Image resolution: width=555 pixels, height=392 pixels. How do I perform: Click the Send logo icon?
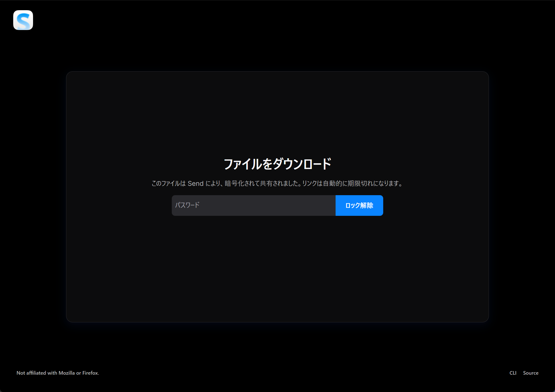[23, 20]
